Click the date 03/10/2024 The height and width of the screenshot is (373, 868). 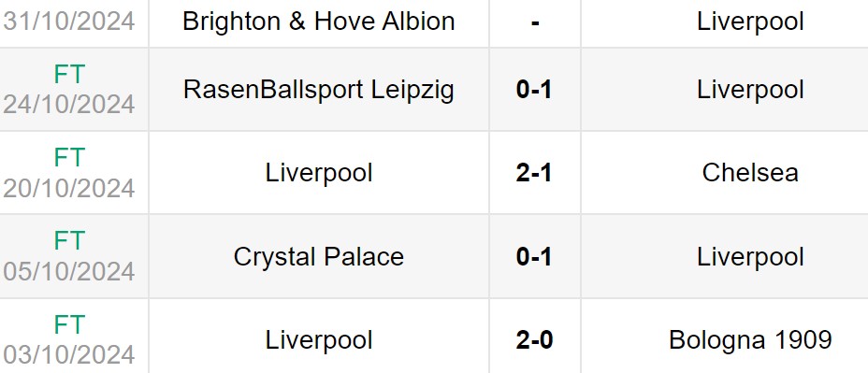click(69, 354)
